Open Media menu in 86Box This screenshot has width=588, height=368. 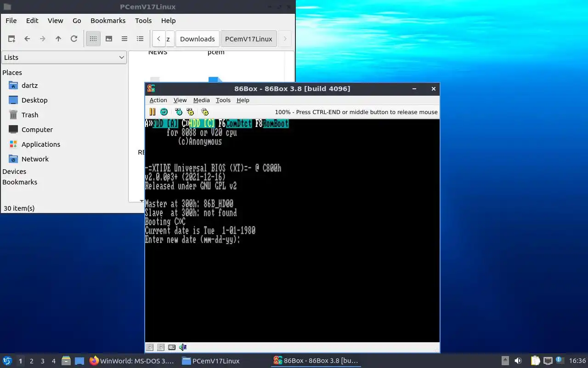pyautogui.click(x=201, y=100)
